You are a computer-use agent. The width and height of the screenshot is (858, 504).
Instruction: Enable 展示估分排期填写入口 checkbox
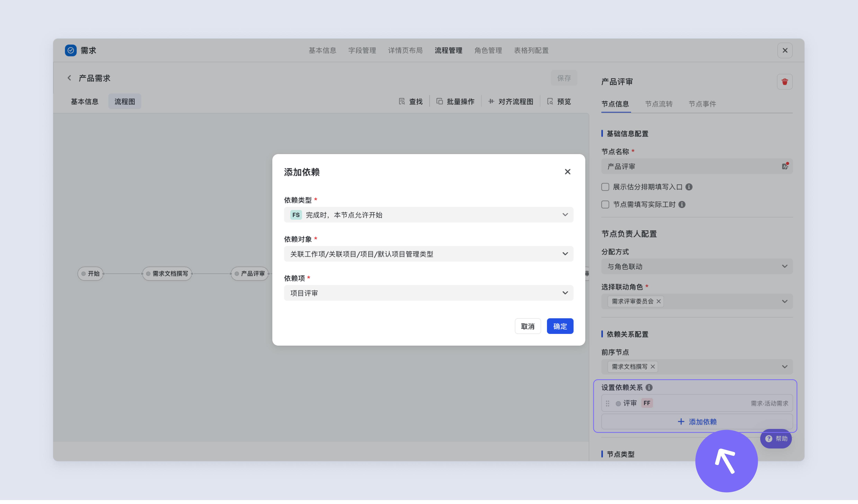coord(605,187)
